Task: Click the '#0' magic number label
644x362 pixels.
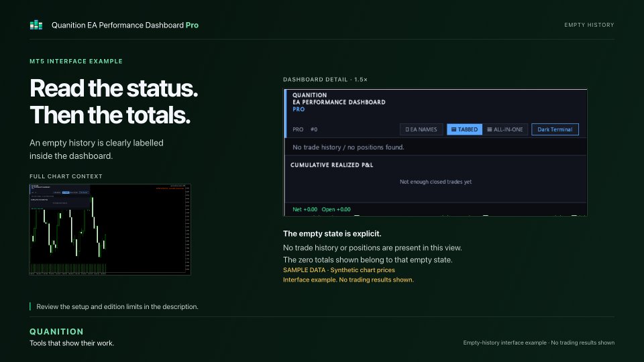Action: point(314,129)
